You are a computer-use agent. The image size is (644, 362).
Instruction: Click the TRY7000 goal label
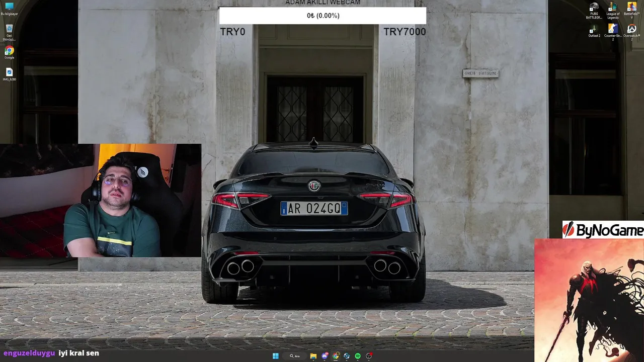pyautogui.click(x=405, y=32)
